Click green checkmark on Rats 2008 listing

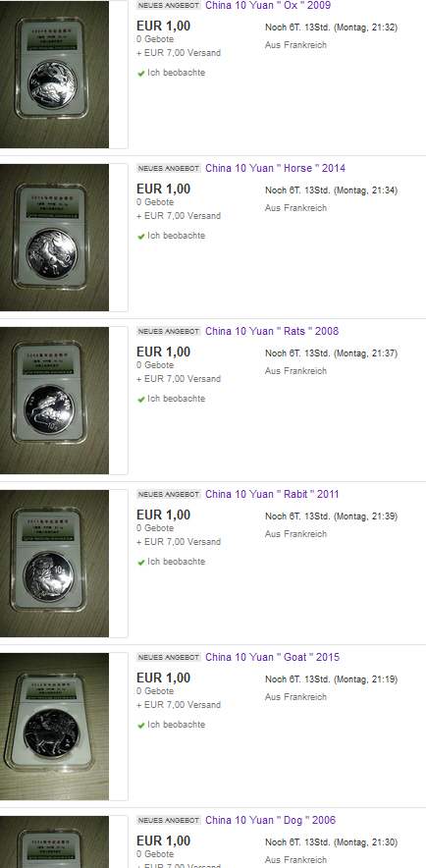click(x=141, y=399)
